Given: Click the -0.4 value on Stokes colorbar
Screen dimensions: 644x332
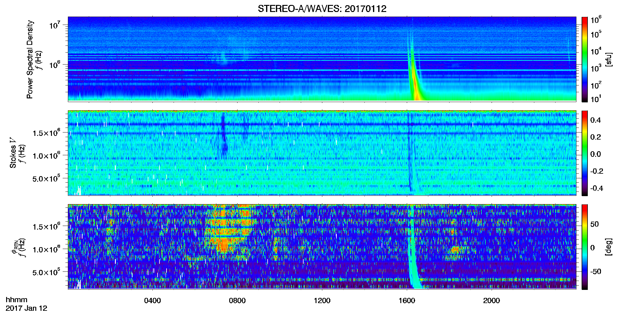Looking at the screenshot, I should 596,188.
